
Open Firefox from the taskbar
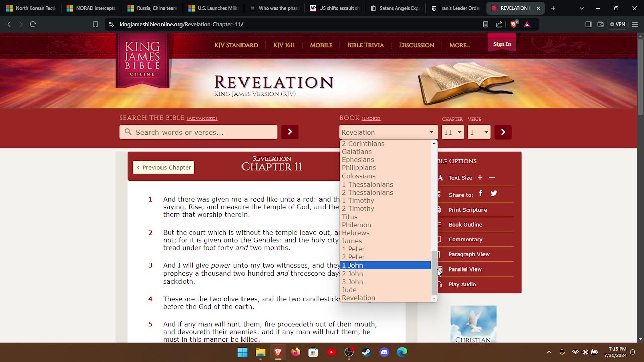click(x=296, y=352)
